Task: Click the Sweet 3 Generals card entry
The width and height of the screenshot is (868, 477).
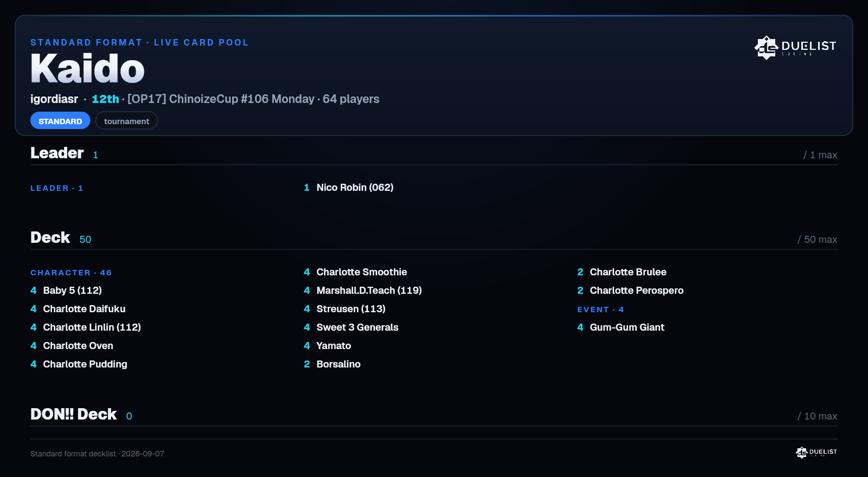Action: pos(351,327)
